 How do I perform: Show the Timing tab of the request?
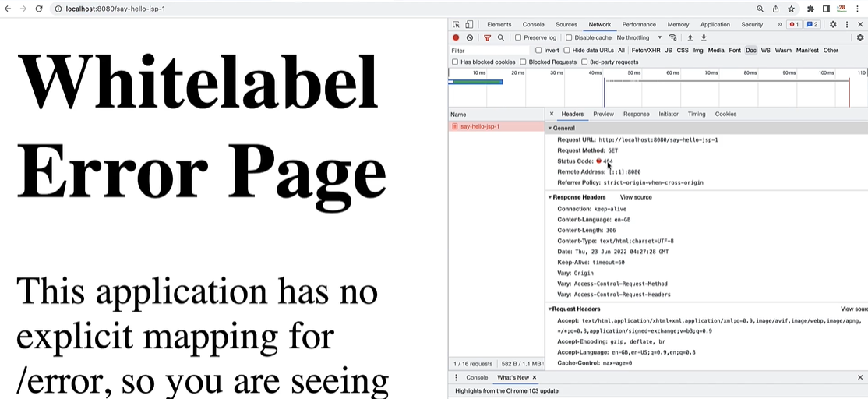tap(697, 114)
